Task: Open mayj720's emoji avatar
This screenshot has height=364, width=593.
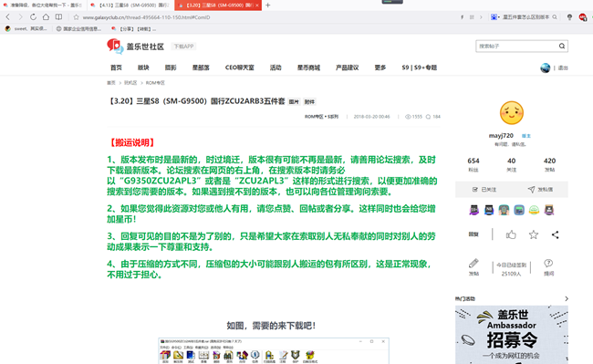Action: (x=511, y=112)
